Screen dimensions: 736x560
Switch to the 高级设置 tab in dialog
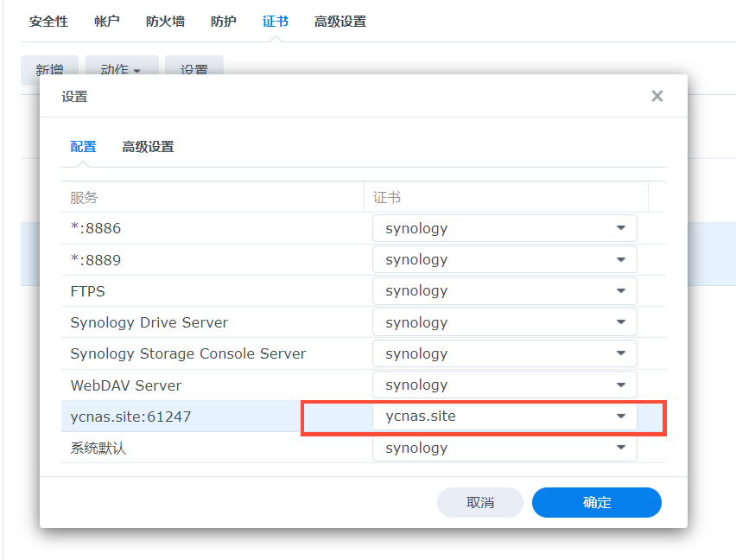coord(148,147)
